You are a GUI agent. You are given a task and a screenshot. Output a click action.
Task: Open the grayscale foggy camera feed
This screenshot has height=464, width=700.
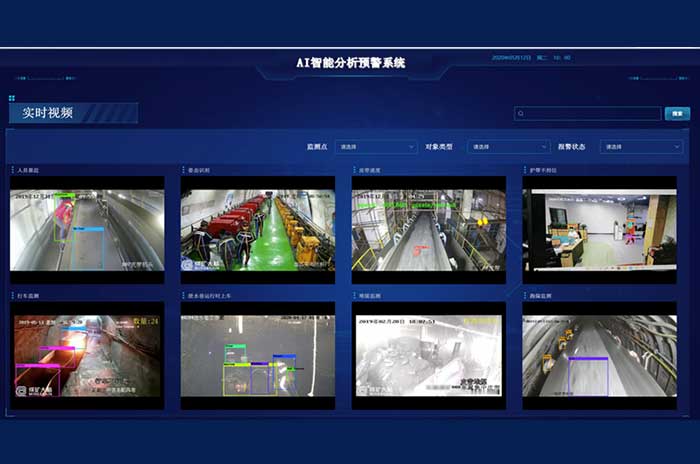(x=428, y=356)
